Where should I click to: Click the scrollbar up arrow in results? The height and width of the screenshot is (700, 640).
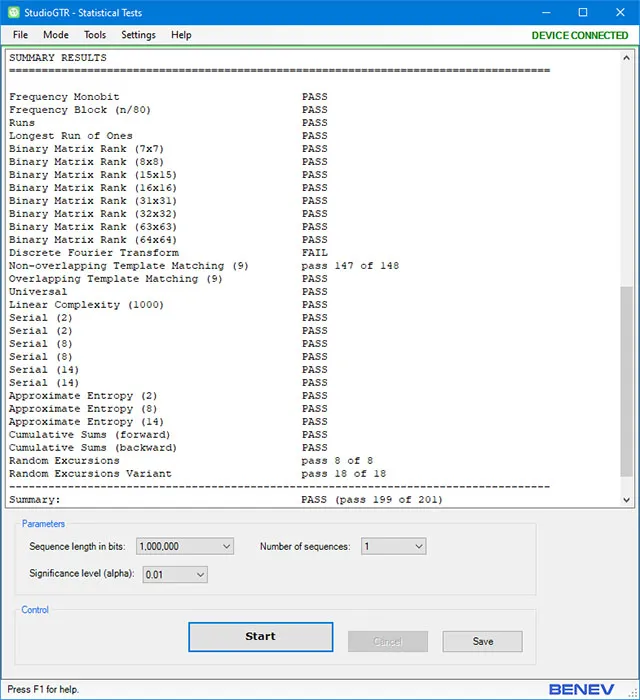coord(626,58)
